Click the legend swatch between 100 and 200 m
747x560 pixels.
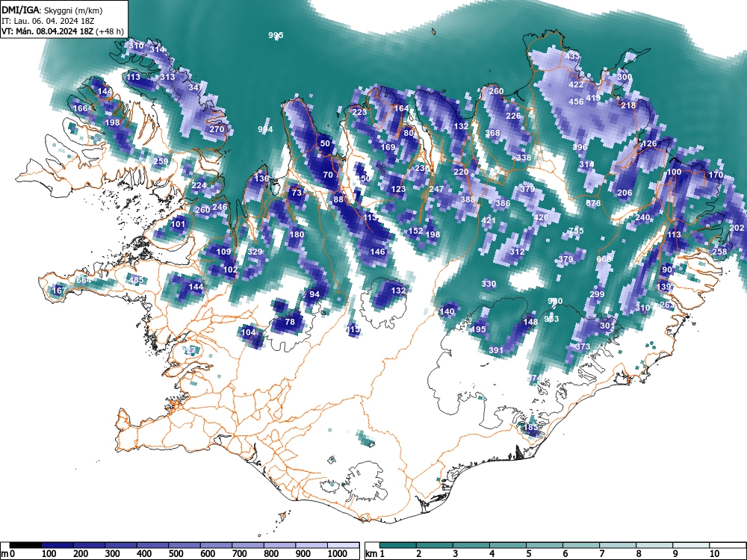pyautogui.click(x=58, y=545)
